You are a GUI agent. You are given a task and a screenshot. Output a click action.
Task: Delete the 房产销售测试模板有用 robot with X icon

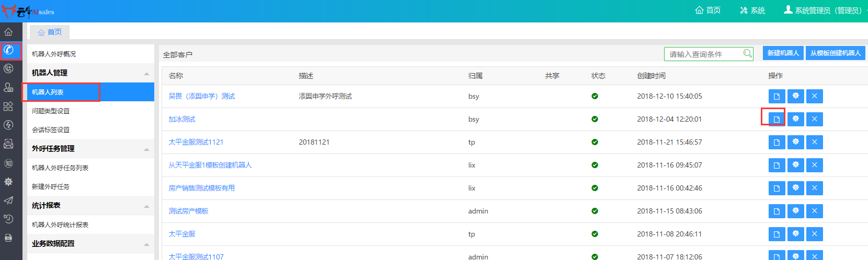pyautogui.click(x=814, y=188)
